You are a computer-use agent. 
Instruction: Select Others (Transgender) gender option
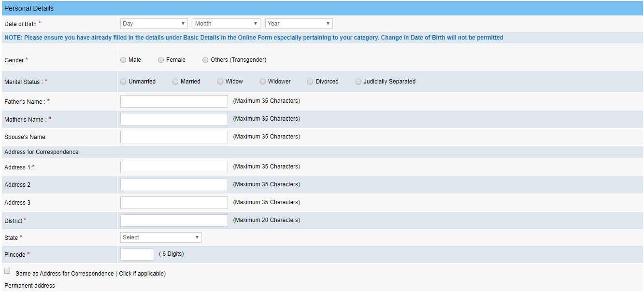[205, 60]
